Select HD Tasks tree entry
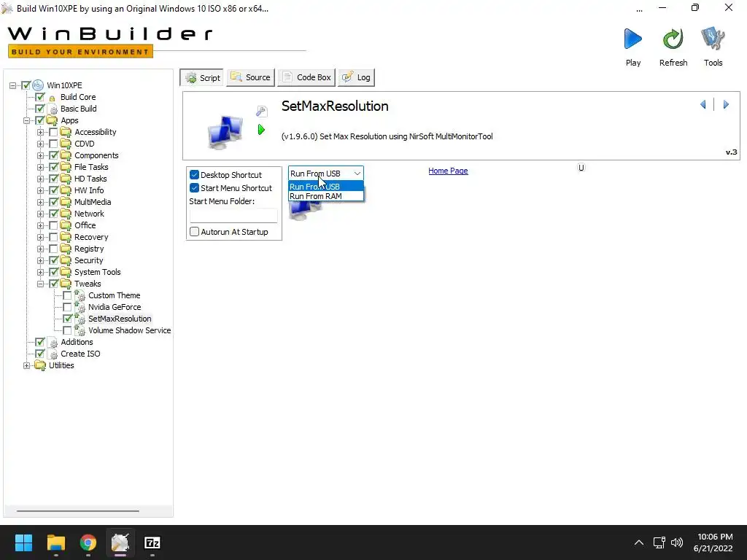747x560 pixels. [x=90, y=179]
